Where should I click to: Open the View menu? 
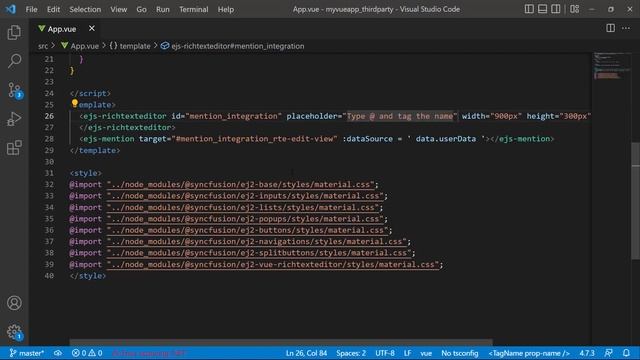point(118,9)
